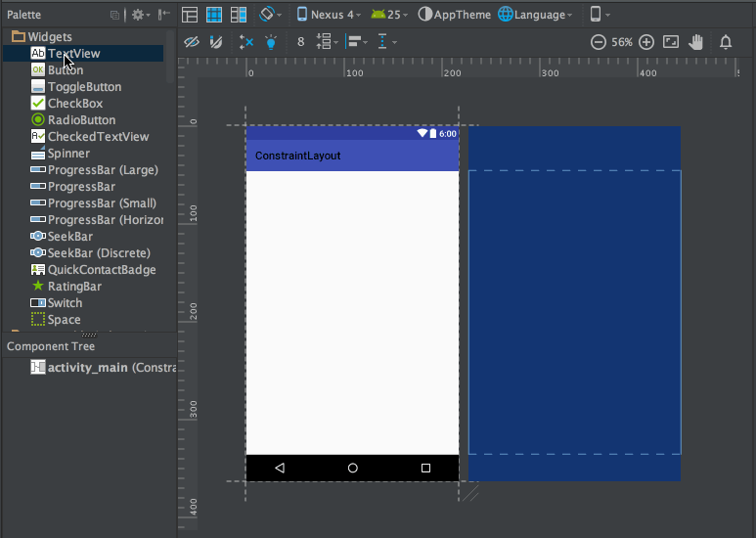This screenshot has height=538, width=756.
Task: Open Nexus 4 device dropdown
Action: [329, 15]
